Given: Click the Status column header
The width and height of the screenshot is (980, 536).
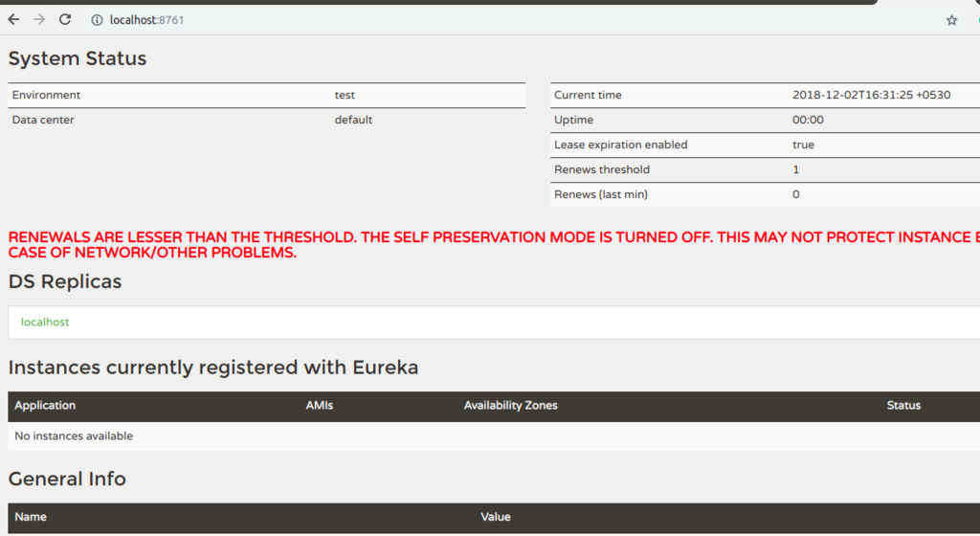Looking at the screenshot, I should [x=903, y=406].
